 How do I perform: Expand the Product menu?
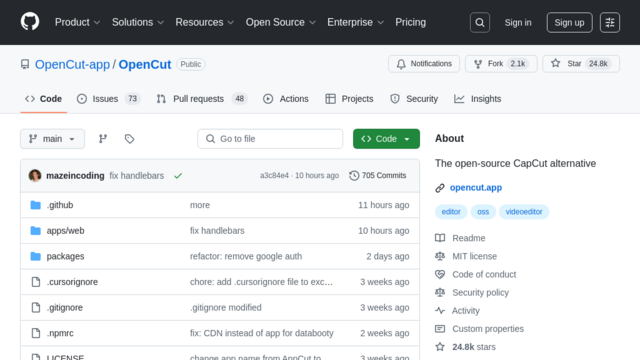pos(78,22)
